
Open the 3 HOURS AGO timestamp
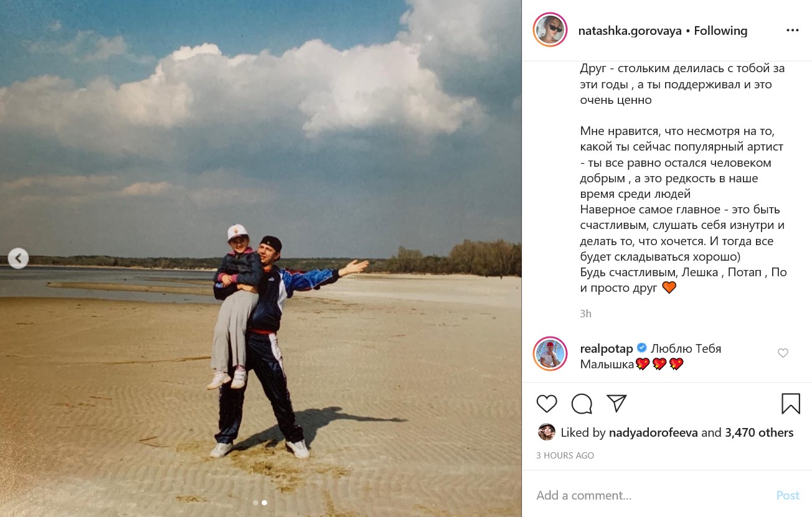click(x=565, y=455)
